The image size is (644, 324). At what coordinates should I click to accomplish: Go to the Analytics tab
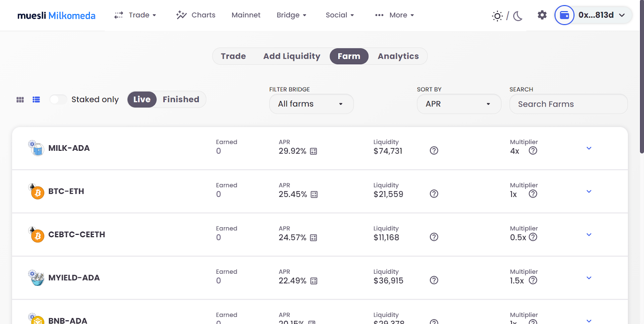(x=398, y=56)
